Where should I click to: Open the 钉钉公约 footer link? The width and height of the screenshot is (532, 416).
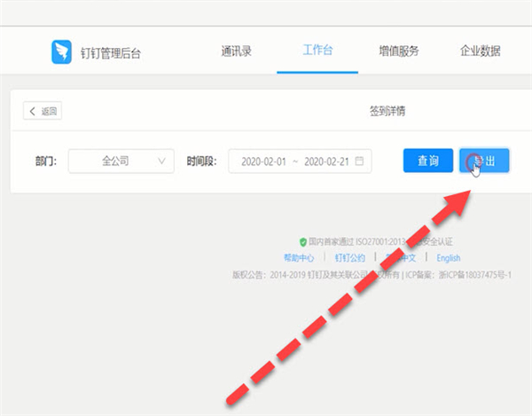click(348, 258)
